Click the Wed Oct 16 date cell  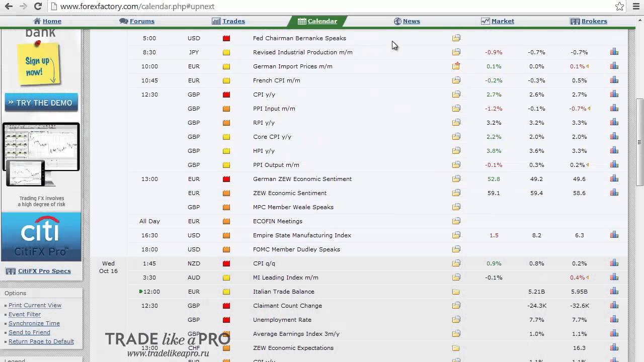pyautogui.click(x=108, y=267)
